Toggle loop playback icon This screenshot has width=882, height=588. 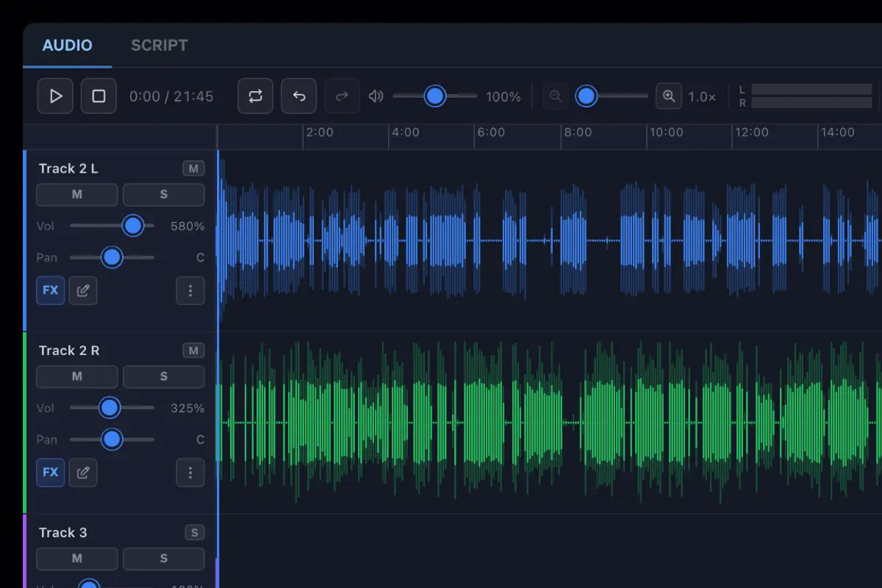[x=256, y=96]
